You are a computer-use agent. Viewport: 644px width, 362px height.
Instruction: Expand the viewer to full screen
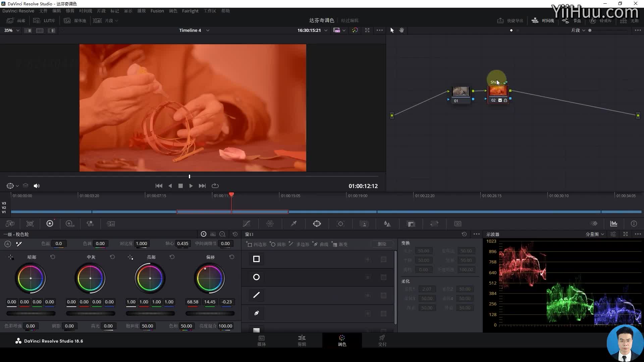pos(367,30)
